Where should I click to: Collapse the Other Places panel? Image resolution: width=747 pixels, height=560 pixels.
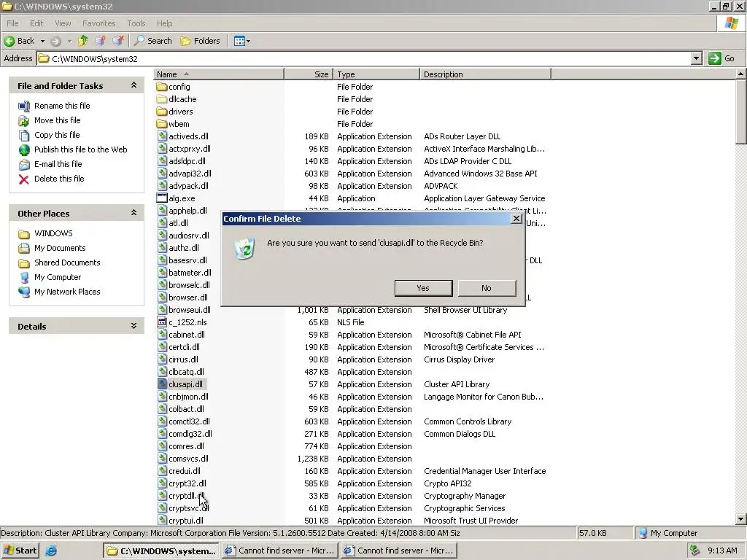[x=134, y=213]
